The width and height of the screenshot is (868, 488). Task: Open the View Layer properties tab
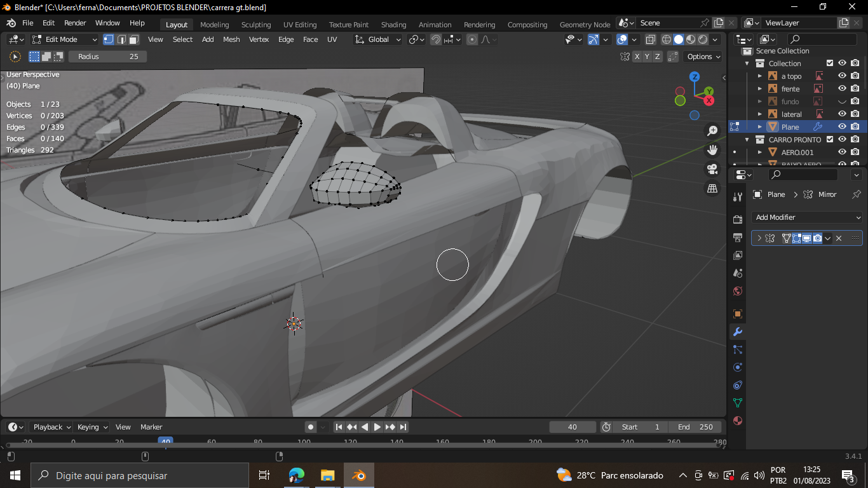pos(738,255)
